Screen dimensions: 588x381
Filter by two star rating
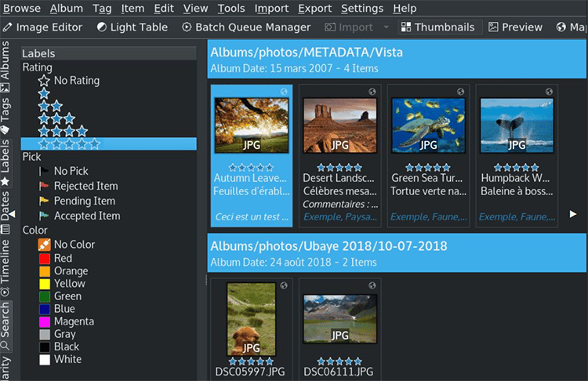point(50,106)
